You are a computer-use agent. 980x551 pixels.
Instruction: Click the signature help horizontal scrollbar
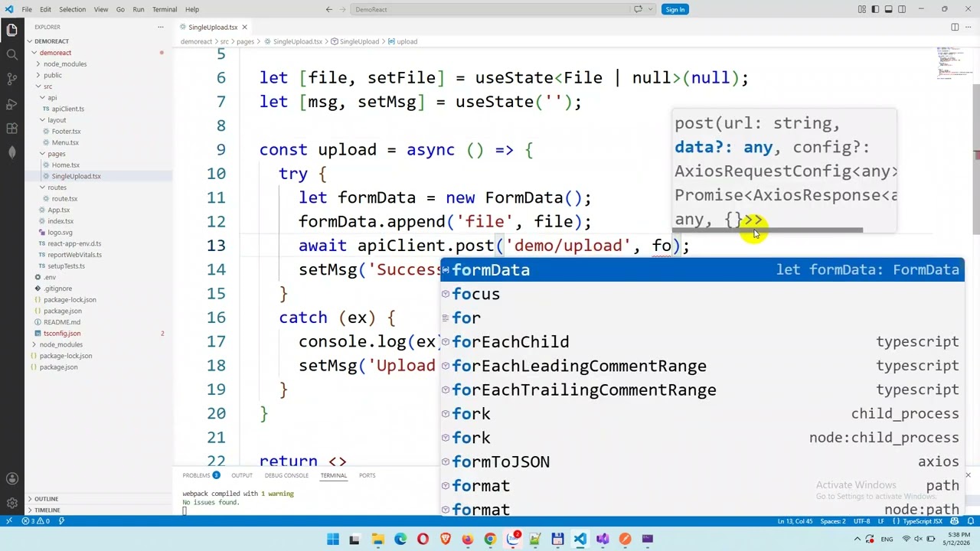[768, 230]
